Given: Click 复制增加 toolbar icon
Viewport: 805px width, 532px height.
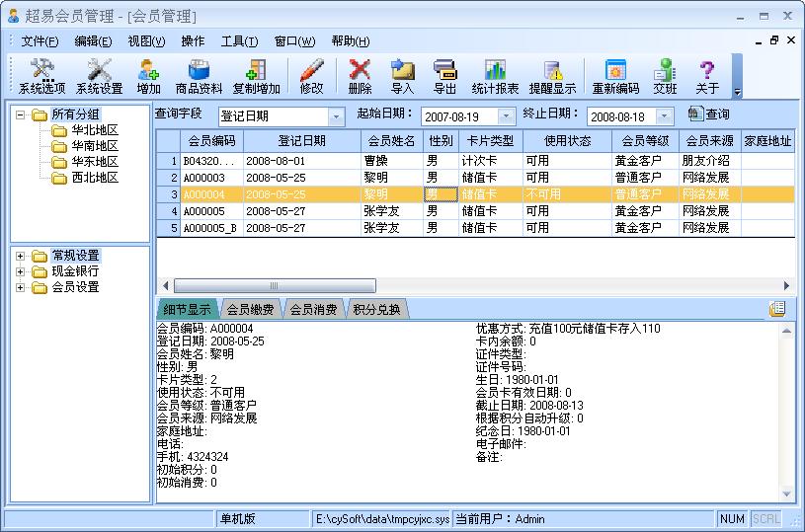Looking at the screenshot, I should [x=256, y=76].
